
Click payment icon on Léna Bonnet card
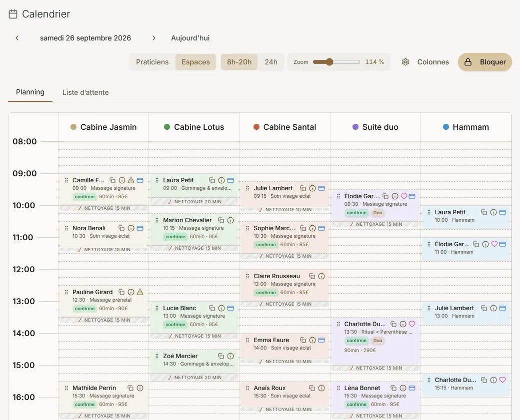coord(412,388)
